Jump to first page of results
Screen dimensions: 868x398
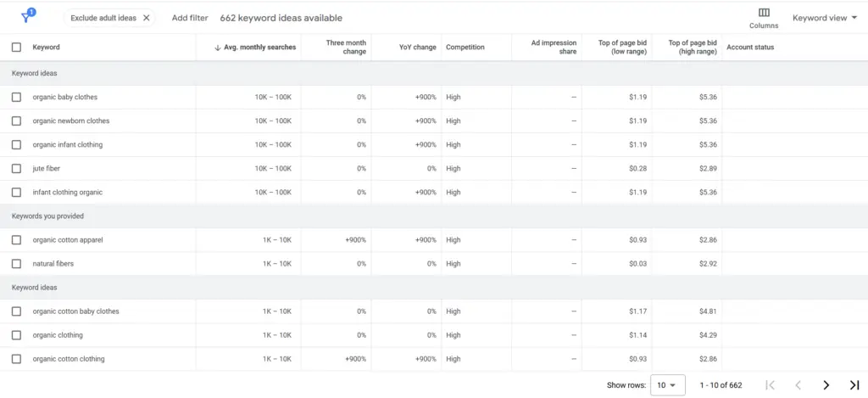tap(770, 384)
